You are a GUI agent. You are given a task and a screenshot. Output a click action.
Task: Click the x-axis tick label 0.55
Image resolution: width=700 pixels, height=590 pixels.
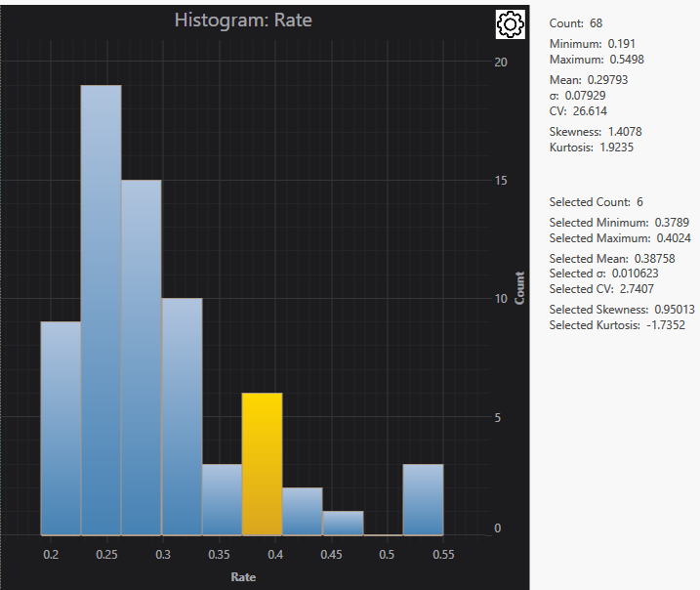coord(443,555)
